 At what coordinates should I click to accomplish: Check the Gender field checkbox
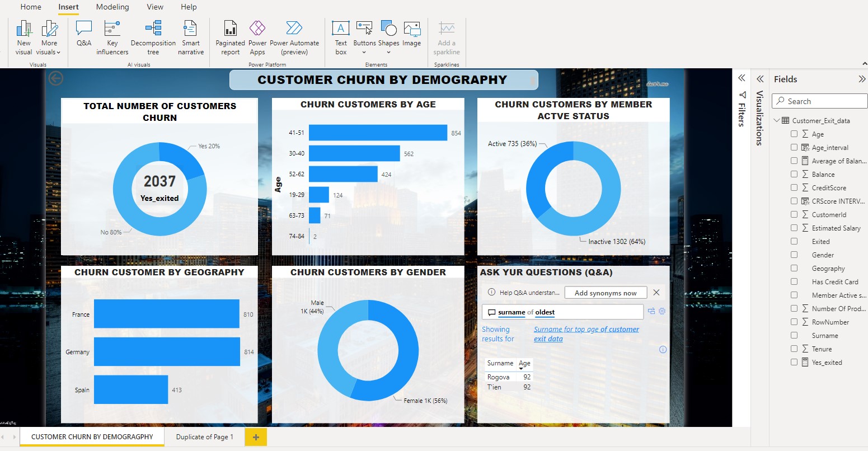coord(794,255)
